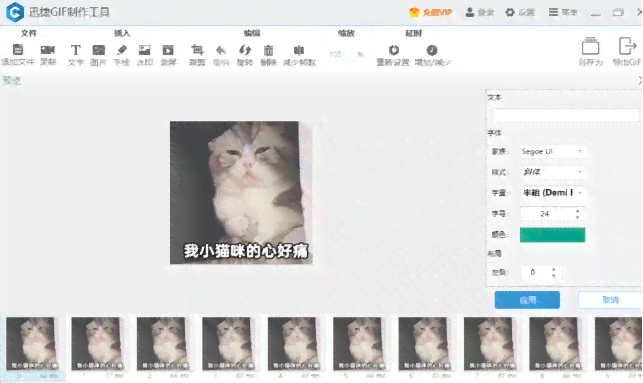Viewport: 643px width, 383px height.
Task: Select frame 4 thumbnail in timeline
Action: click(294, 344)
